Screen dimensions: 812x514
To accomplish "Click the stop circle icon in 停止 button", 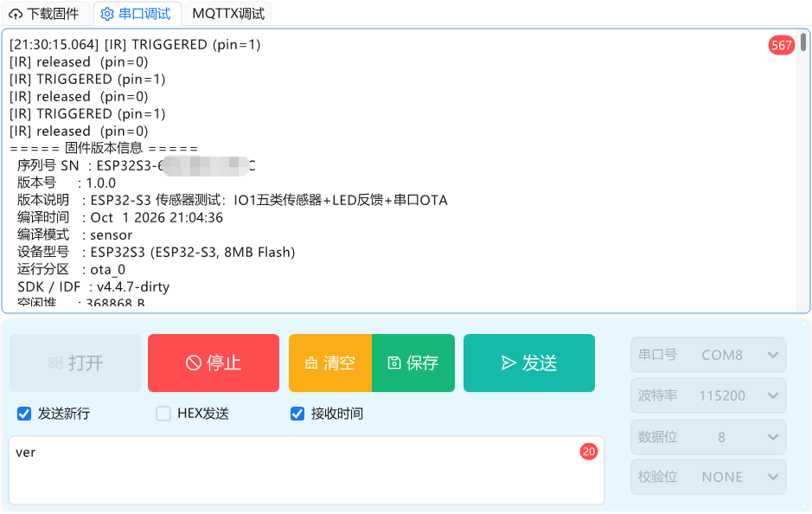I will point(193,363).
